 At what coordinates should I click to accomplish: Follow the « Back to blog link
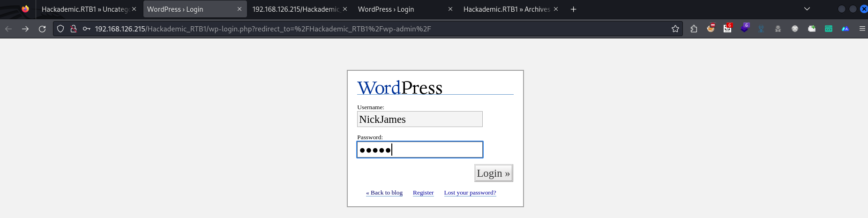pos(384,193)
